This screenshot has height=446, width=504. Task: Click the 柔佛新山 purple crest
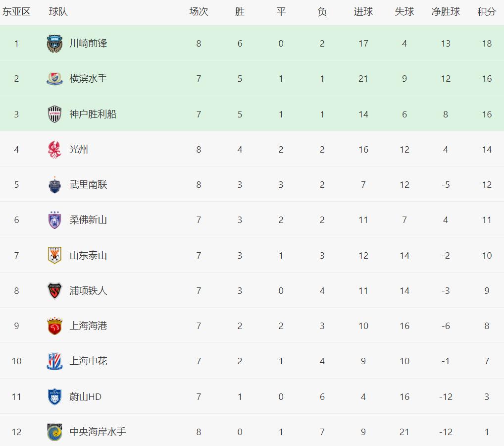[54, 220]
